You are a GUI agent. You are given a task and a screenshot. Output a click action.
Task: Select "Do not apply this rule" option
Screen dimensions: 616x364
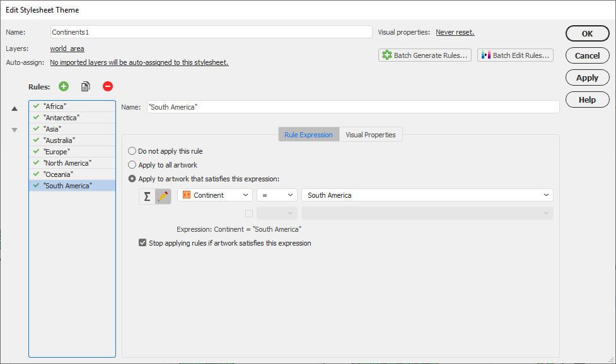[x=132, y=151]
